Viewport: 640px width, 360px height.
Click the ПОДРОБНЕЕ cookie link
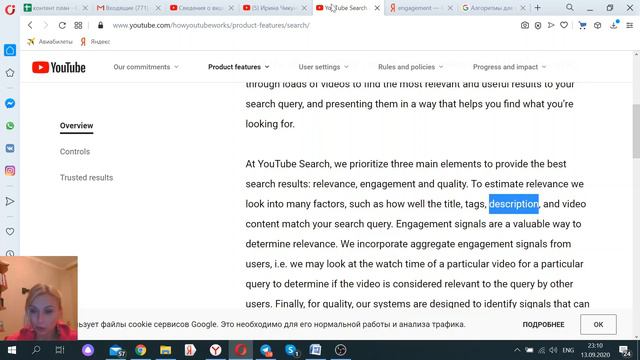[543, 324]
